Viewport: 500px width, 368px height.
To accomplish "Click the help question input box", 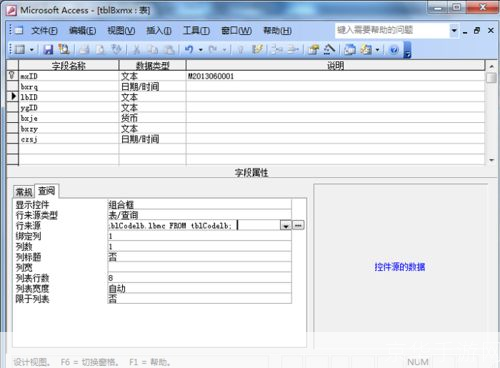I will (392, 30).
